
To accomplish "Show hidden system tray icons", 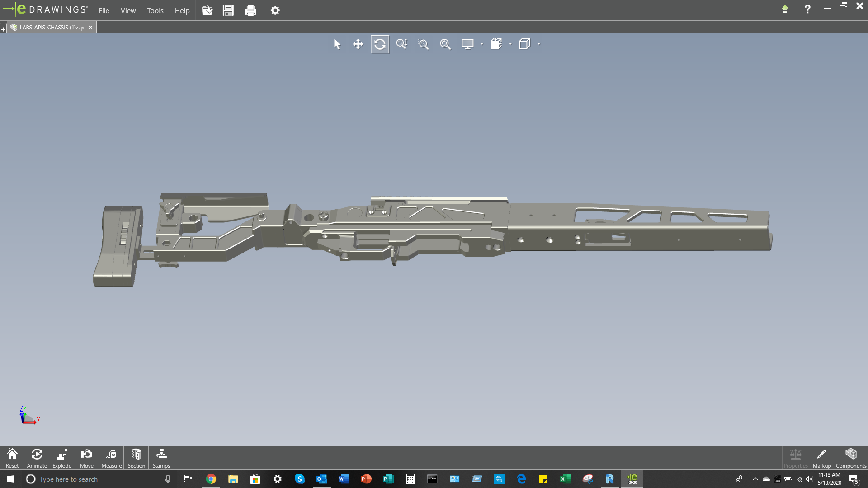I will [755, 479].
